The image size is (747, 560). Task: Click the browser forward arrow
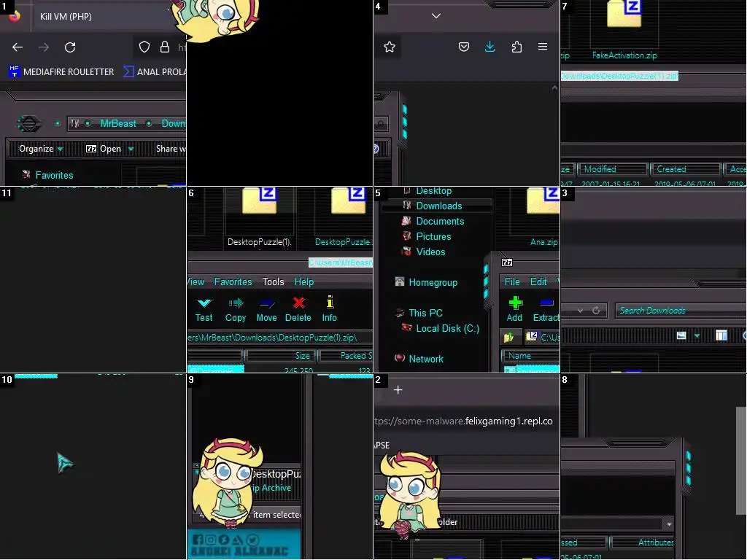coord(44,47)
